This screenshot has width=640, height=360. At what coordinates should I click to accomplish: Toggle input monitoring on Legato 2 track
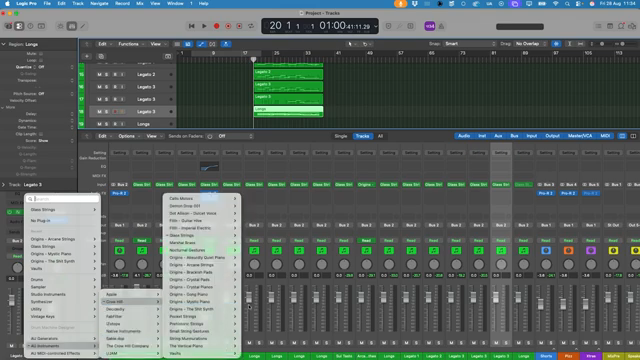click(122, 75)
